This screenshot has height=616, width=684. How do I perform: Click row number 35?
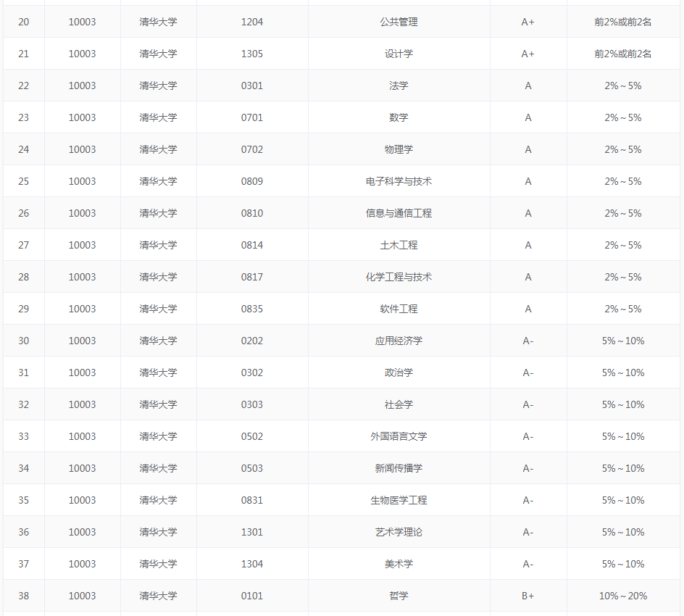tap(24, 499)
